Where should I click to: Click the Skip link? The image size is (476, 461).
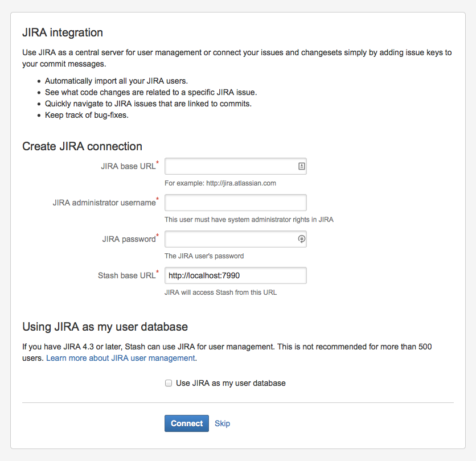point(222,423)
